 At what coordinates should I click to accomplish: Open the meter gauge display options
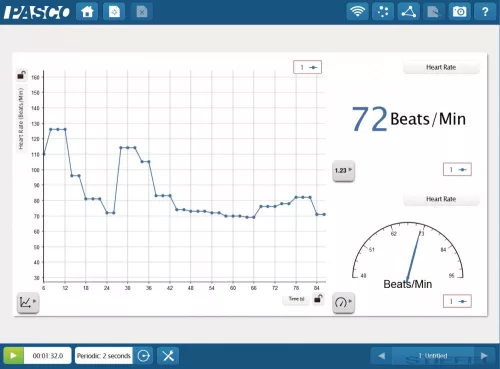[x=343, y=303]
